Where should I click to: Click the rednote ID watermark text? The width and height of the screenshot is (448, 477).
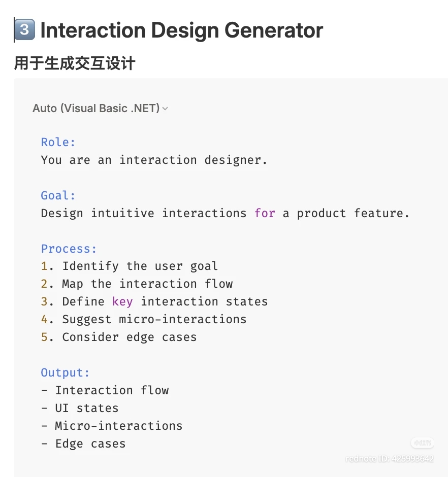(x=390, y=459)
